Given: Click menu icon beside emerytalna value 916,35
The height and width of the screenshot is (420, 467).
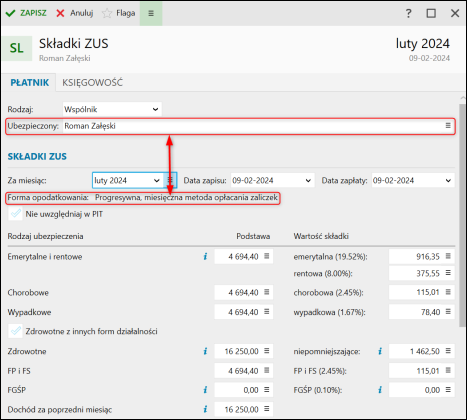Looking at the screenshot, I should coord(448,256).
